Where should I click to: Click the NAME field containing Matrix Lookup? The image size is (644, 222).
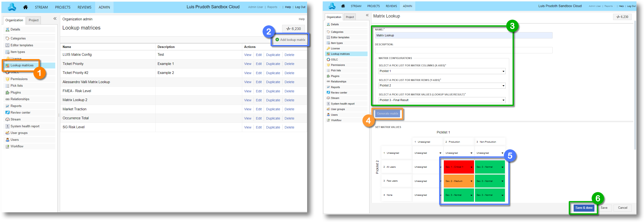tap(463, 35)
